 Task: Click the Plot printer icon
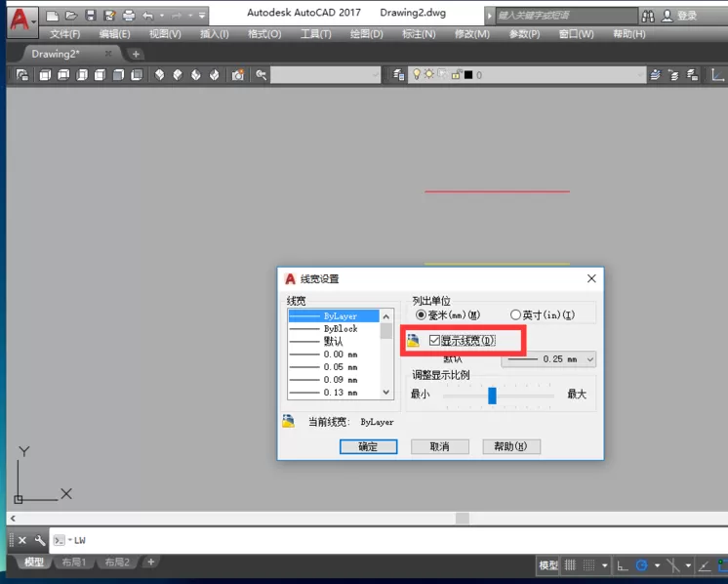[x=129, y=17]
